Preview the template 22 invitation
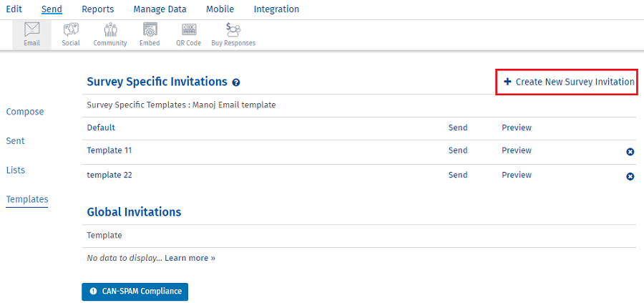 pyautogui.click(x=517, y=175)
